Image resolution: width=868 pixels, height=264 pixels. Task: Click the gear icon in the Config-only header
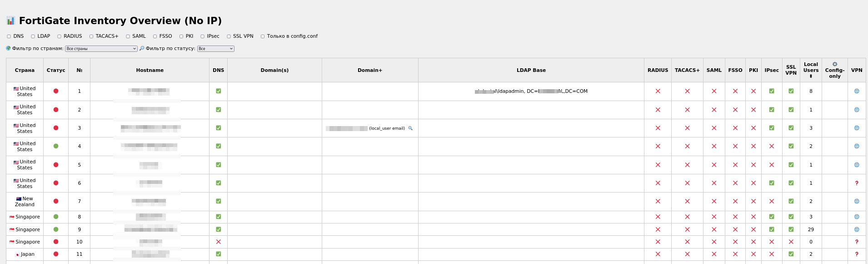(834, 64)
